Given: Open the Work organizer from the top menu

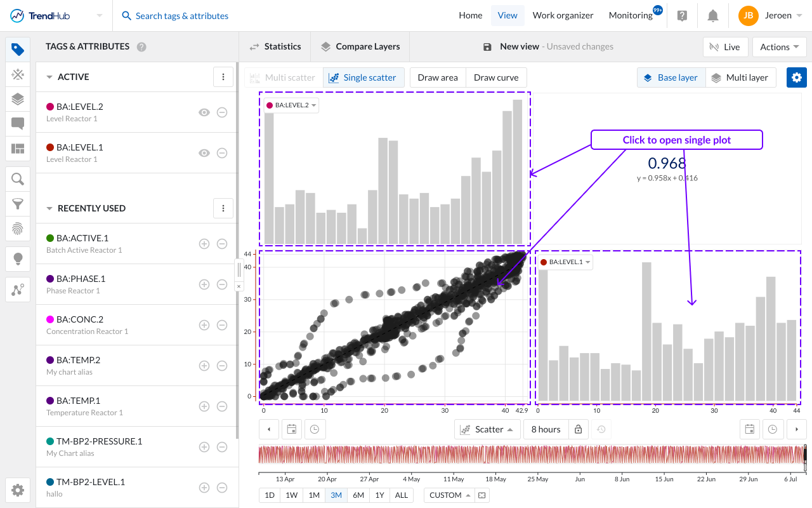Looking at the screenshot, I should coord(563,15).
